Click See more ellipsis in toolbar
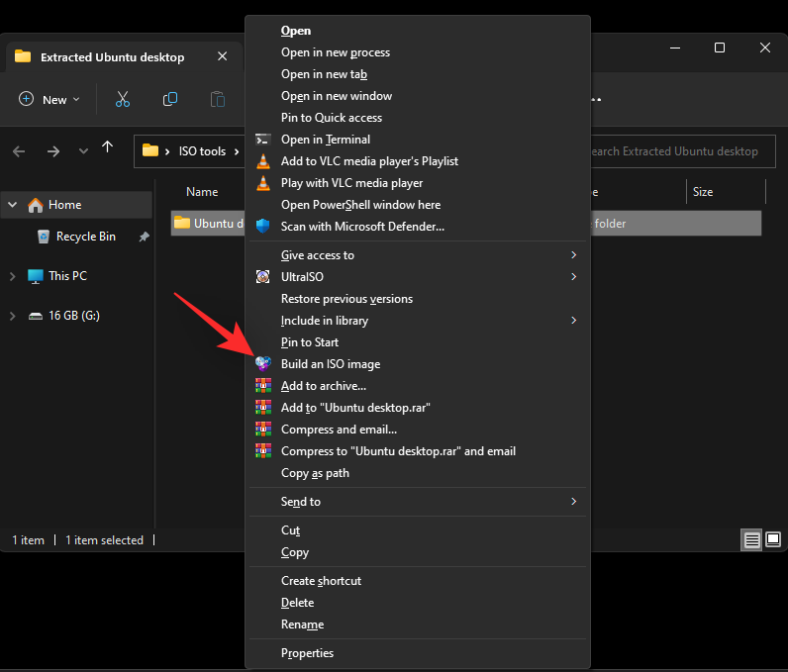The width and height of the screenshot is (788, 672). [596, 99]
